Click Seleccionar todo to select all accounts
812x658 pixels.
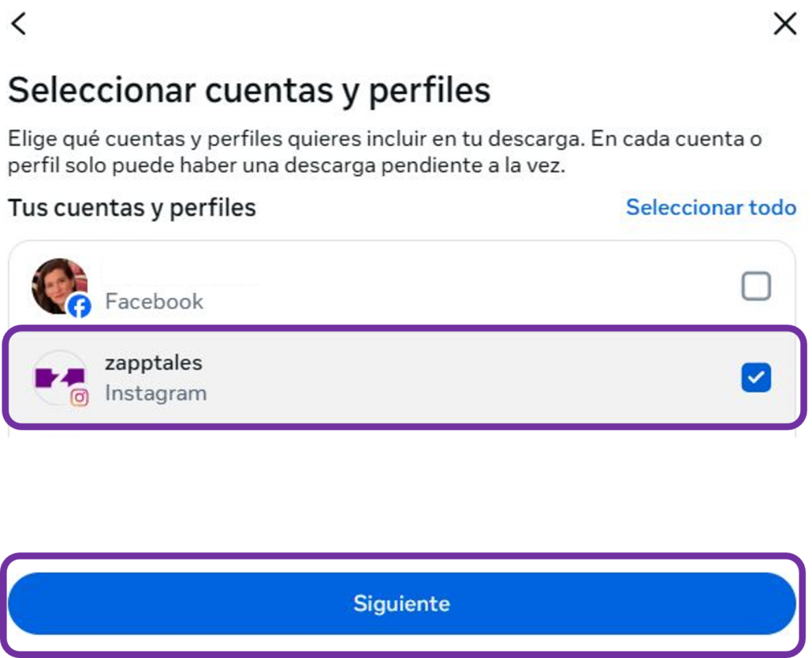tap(710, 207)
